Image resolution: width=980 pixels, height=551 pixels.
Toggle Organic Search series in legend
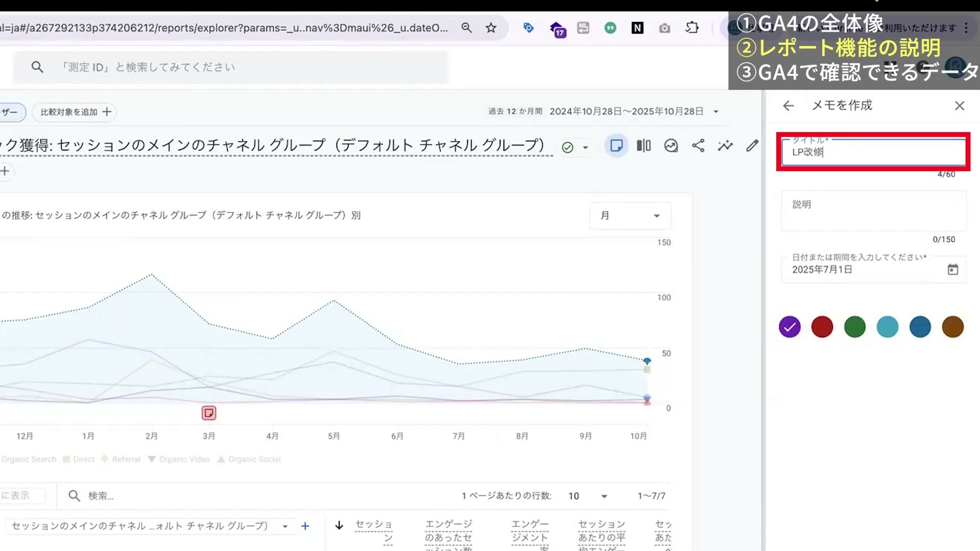pyautogui.click(x=28, y=459)
